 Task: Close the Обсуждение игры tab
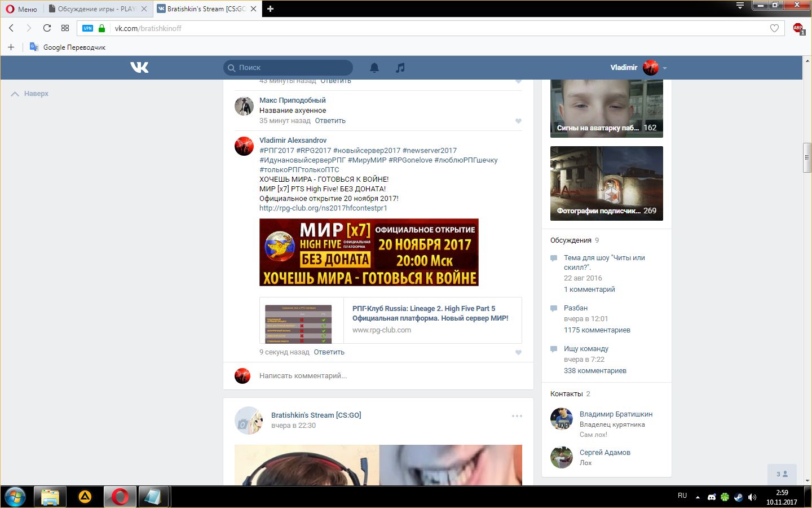click(x=144, y=9)
